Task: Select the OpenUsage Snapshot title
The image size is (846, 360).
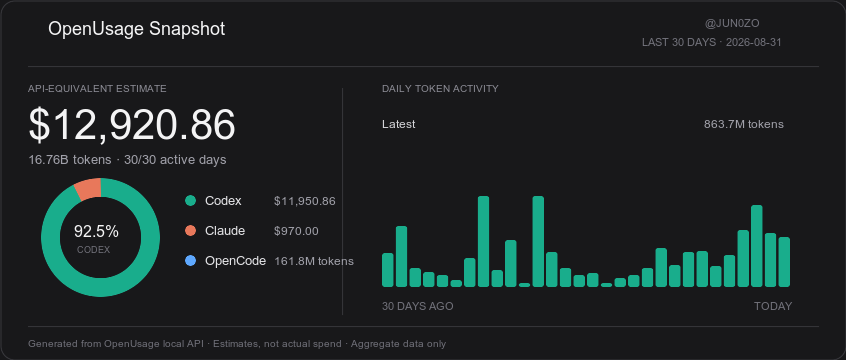Action: [x=137, y=29]
